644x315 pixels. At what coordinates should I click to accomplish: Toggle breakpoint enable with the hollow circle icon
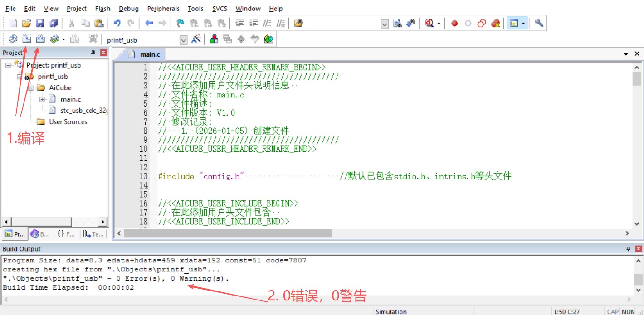pos(468,23)
